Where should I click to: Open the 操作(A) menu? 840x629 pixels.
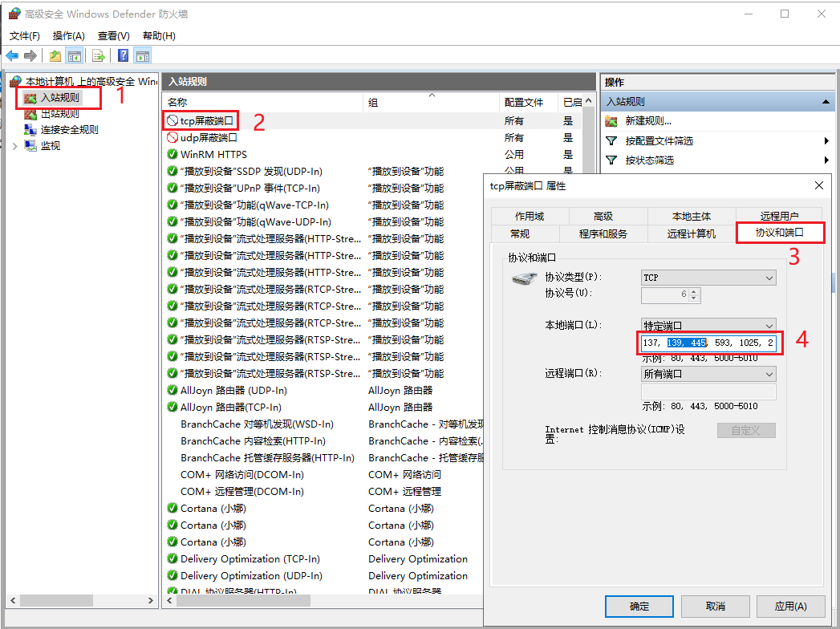[68, 36]
